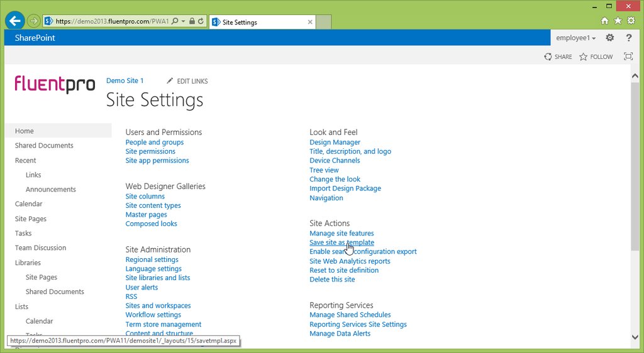Viewport: 644px width, 353px height.
Task: Open SharePoint settings gear menu
Action: (x=610, y=38)
